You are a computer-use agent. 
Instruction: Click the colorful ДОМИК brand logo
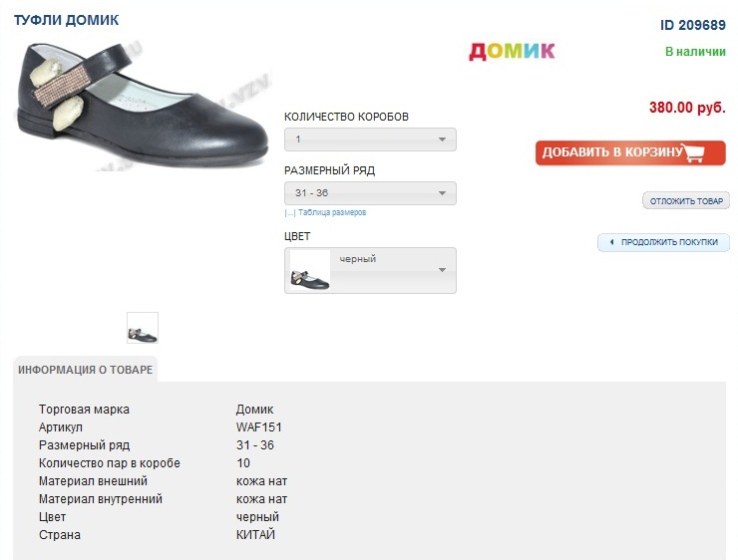point(512,51)
